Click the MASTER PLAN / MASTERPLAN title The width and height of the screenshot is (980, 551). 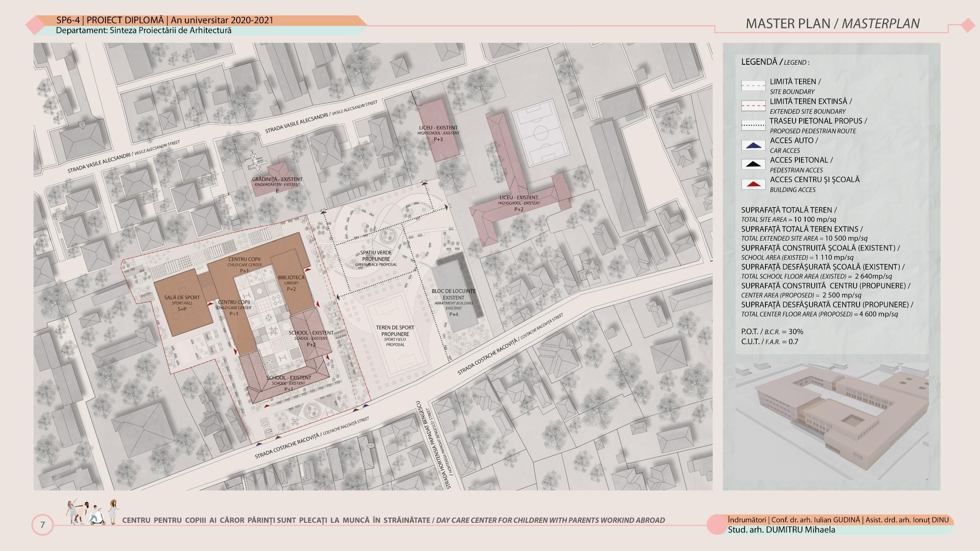coord(832,24)
